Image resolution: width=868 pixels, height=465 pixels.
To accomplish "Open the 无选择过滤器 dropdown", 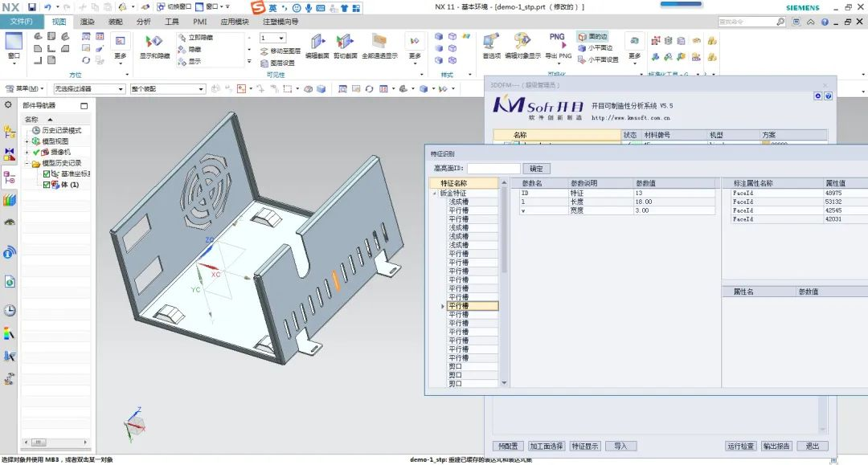I will [90, 88].
